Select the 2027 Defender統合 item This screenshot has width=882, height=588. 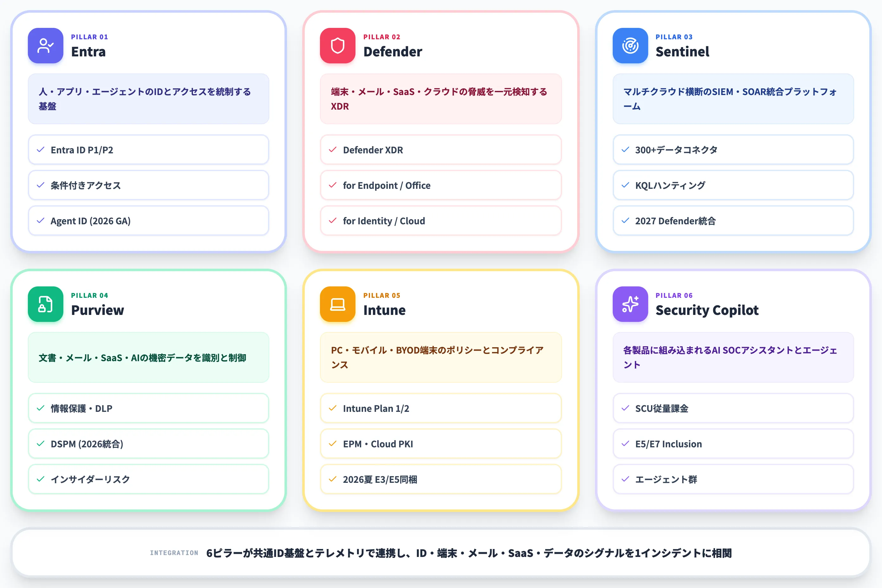click(733, 220)
